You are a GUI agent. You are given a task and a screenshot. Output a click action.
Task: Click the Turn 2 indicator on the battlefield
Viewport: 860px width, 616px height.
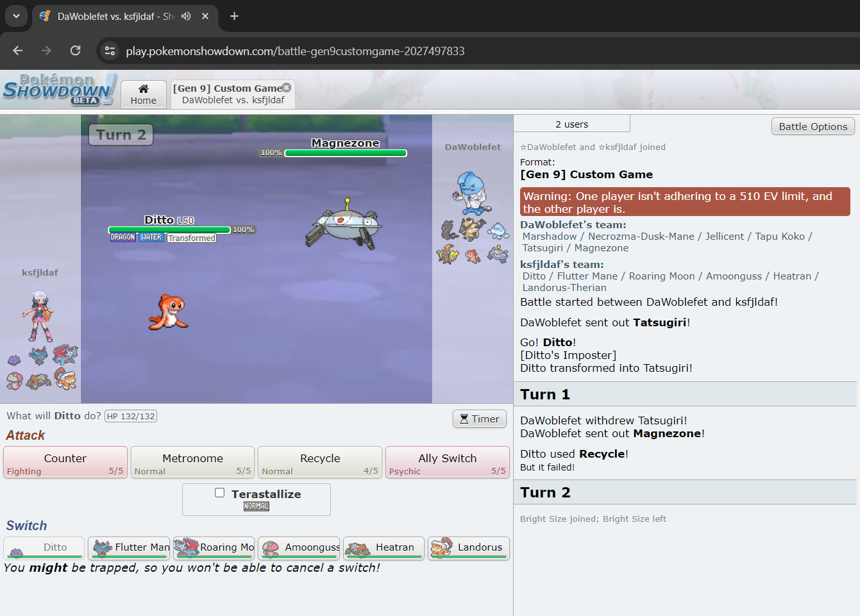point(121,135)
